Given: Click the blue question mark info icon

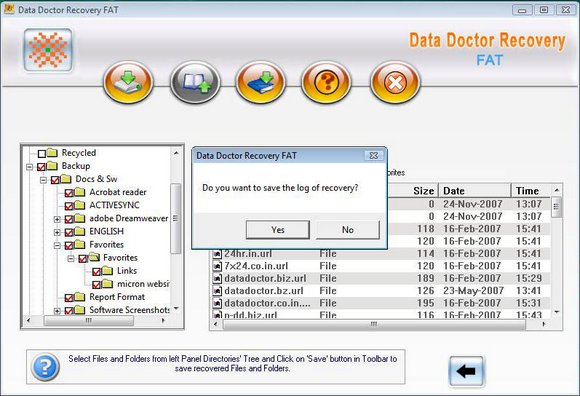Looking at the screenshot, I should (x=45, y=367).
